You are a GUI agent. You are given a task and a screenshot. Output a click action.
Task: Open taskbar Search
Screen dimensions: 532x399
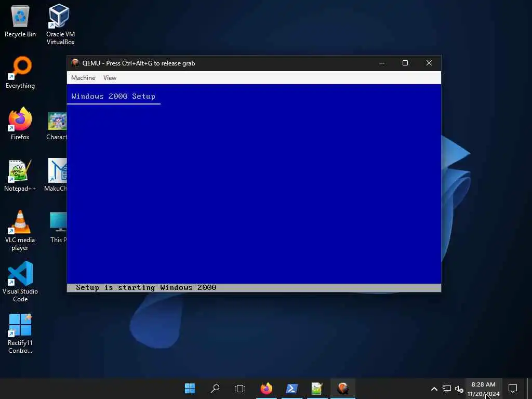pyautogui.click(x=215, y=389)
